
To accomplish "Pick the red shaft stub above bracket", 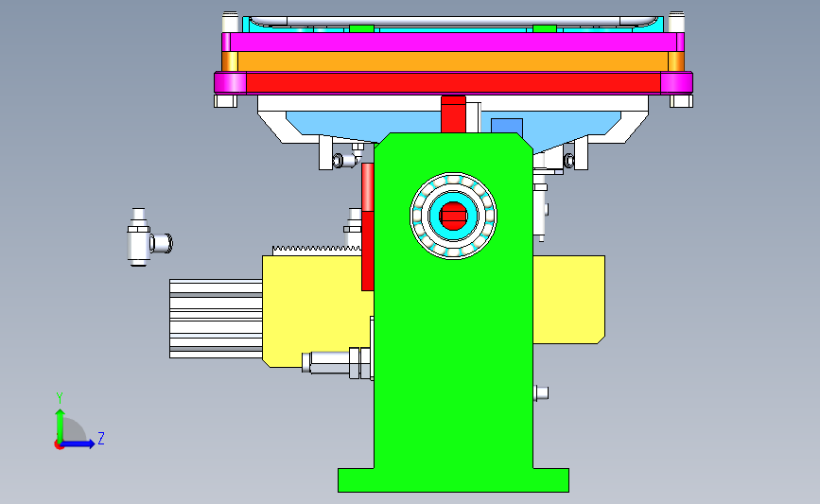I will (453, 114).
